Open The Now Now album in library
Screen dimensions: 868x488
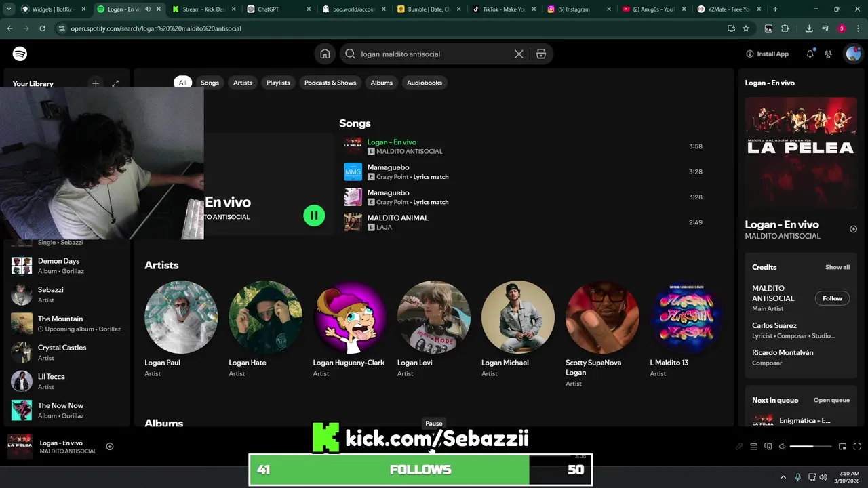point(66,410)
